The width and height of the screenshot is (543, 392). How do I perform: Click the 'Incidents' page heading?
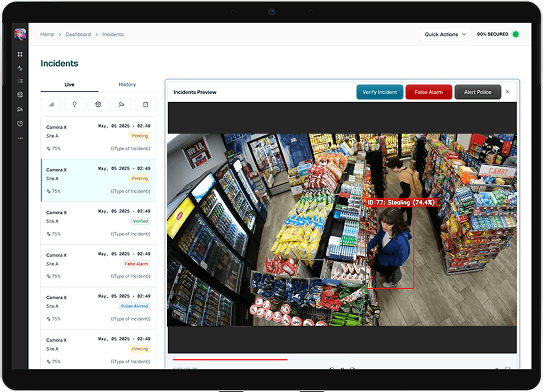[59, 63]
